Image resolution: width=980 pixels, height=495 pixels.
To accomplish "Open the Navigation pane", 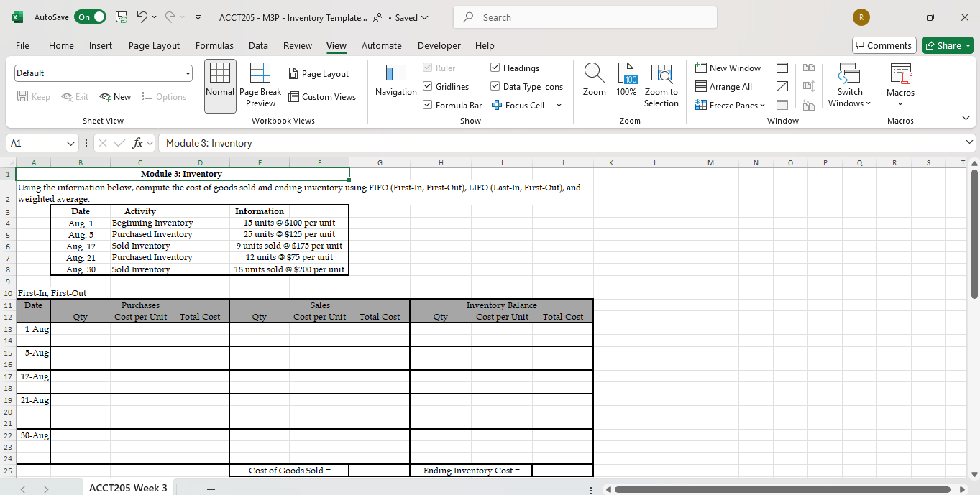I will point(395,80).
